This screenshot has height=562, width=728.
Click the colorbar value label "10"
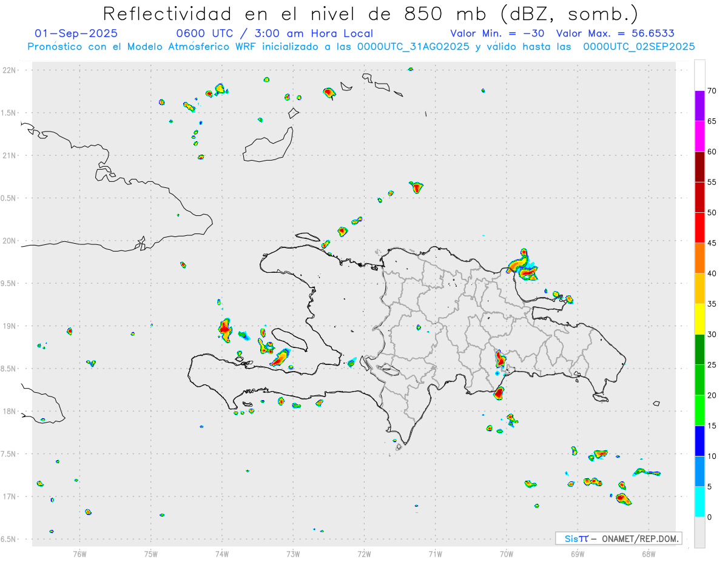(x=712, y=456)
